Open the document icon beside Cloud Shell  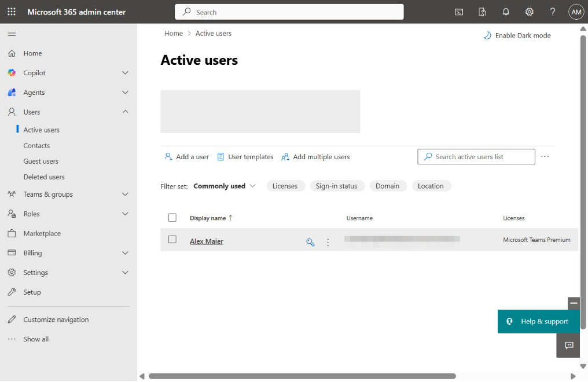click(482, 12)
